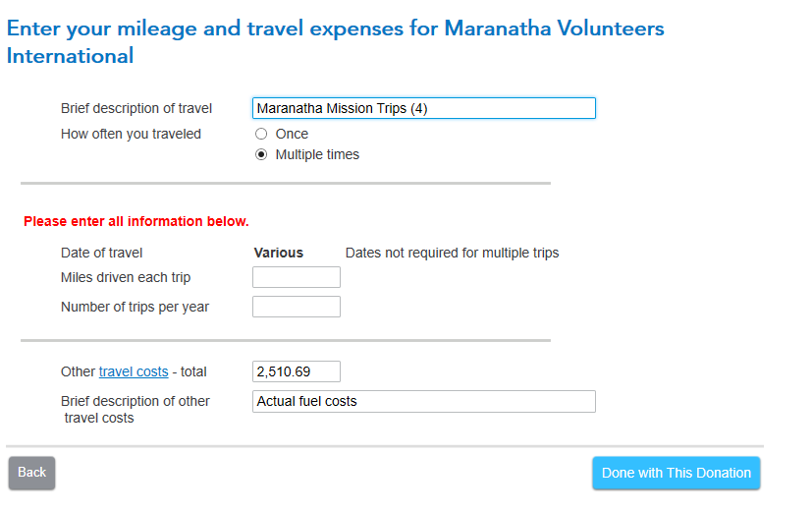Click "Brief description of other travel costs" label

(x=135, y=409)
